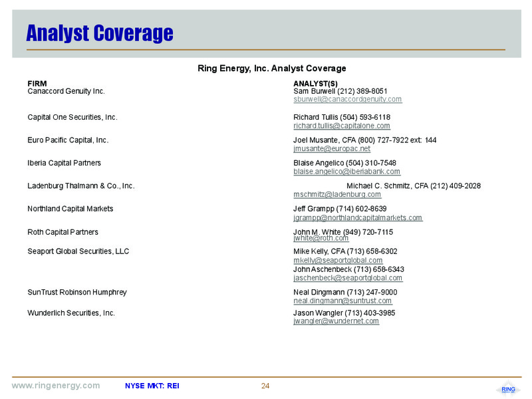Screen dimensions: 532x399
Task: Click 'Sam Burwell (212) 389-8051' line
Action: click(340, 91)
